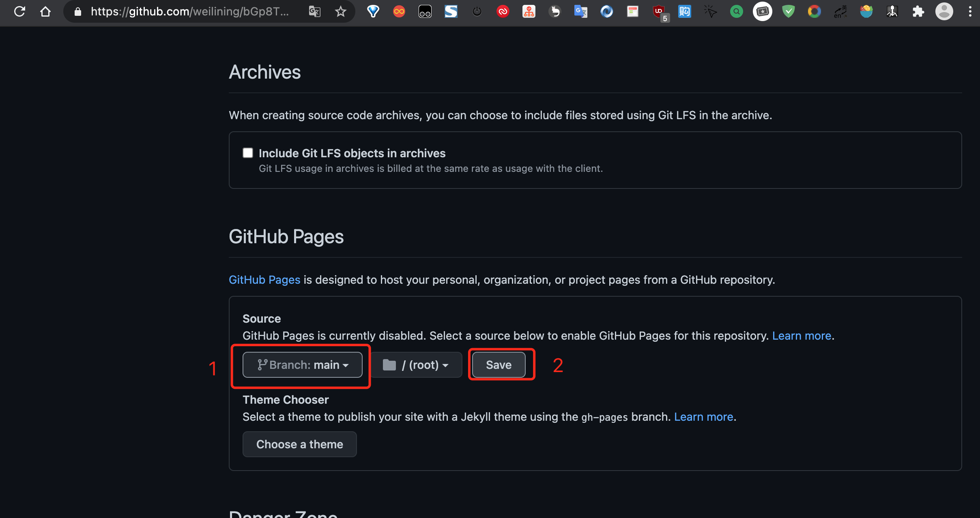Open the Branch: main dropdown

coord(303,364)
